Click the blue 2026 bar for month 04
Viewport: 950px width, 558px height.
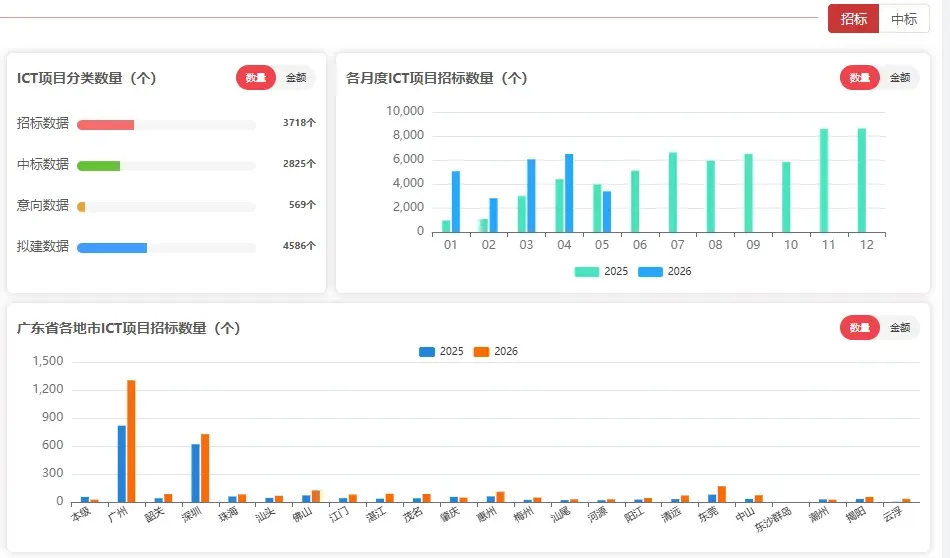point(569,193)
